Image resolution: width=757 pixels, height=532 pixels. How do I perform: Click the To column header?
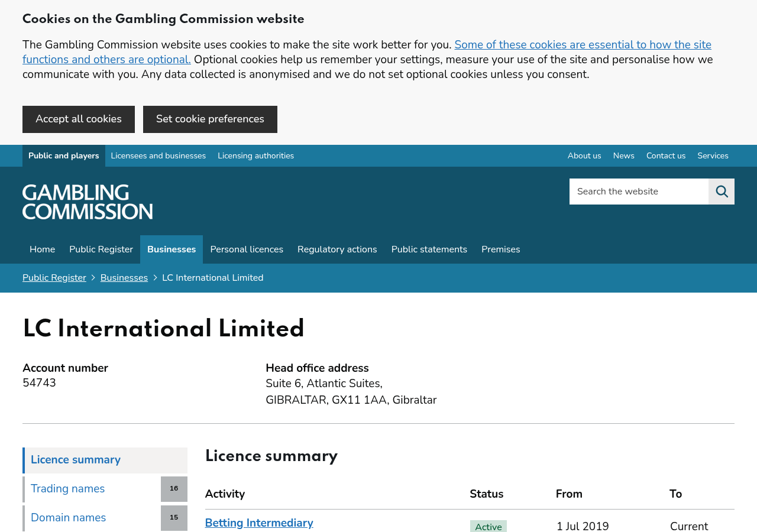coord(676,494)
